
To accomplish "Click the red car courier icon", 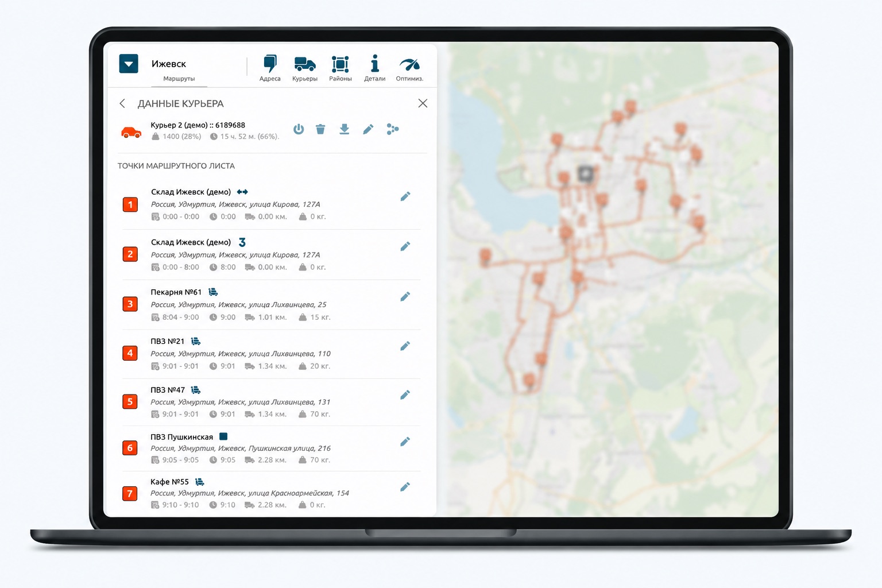I will point(131,133).
